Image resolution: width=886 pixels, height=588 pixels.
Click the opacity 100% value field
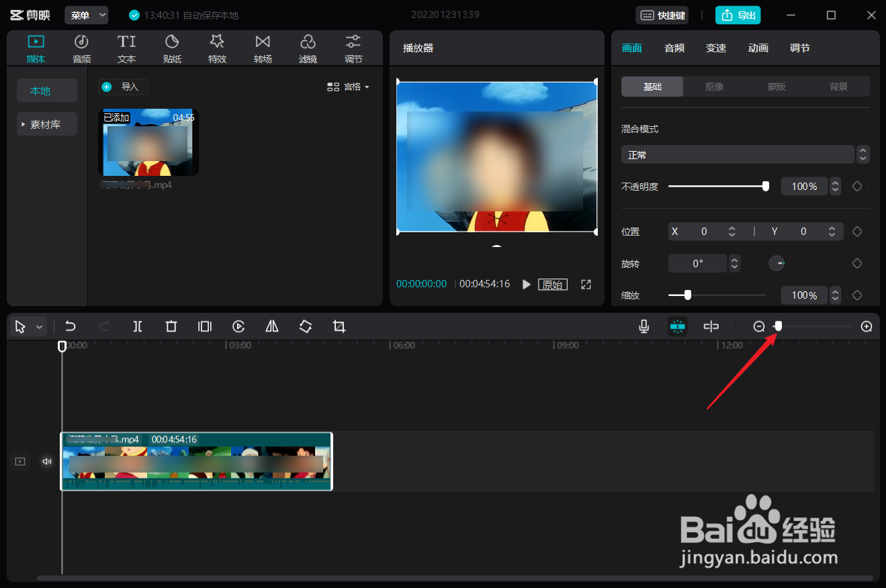(804, 186)
